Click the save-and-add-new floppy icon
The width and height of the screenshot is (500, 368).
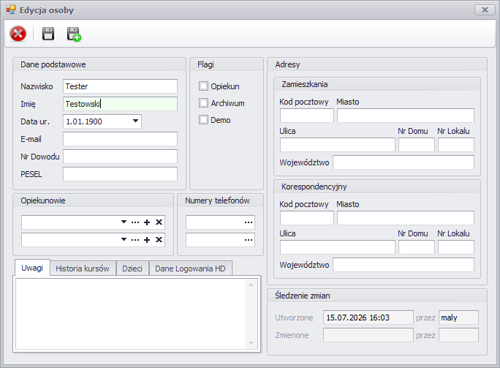74,34
